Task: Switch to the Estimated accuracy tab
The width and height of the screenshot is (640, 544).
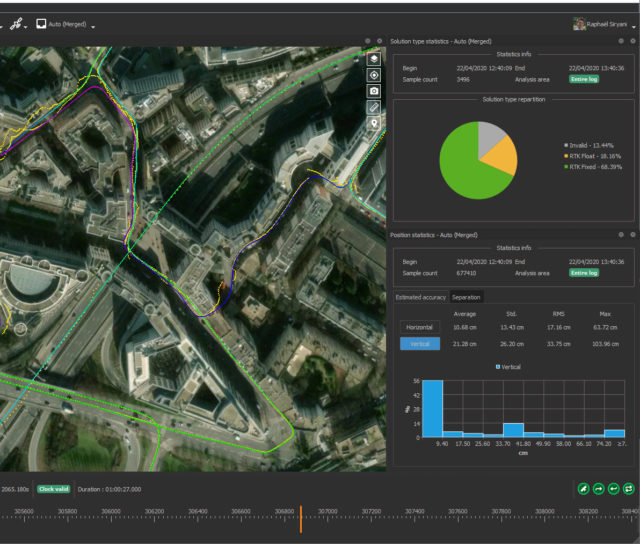Action: pos(421,297)
